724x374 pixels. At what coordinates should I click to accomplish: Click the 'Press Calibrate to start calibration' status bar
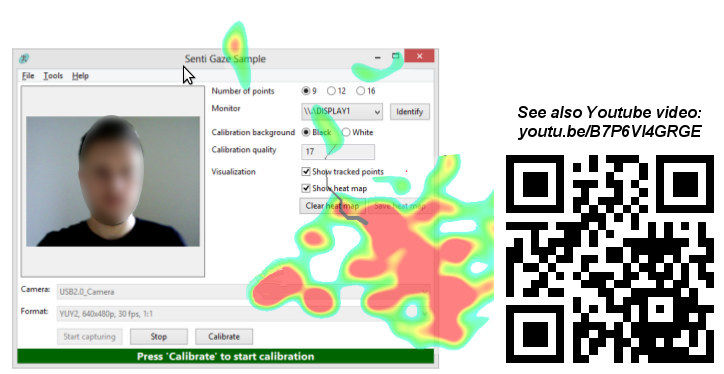[225, 356]
